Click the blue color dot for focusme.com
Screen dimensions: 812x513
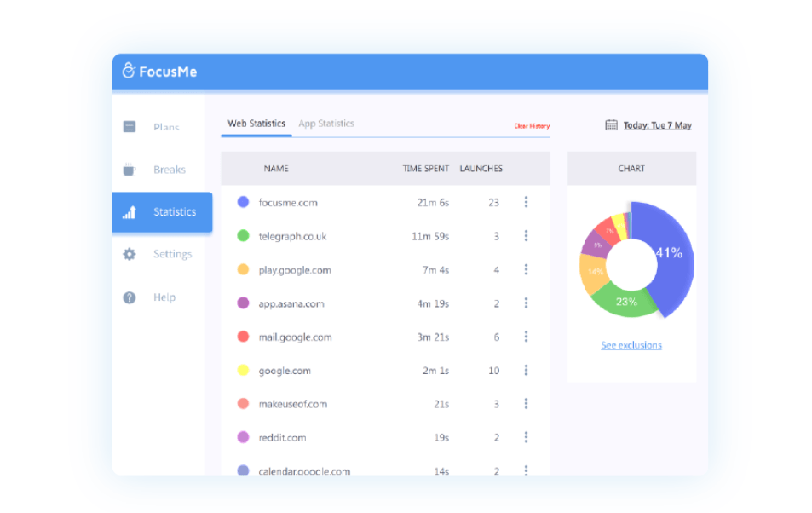[243, 202]
